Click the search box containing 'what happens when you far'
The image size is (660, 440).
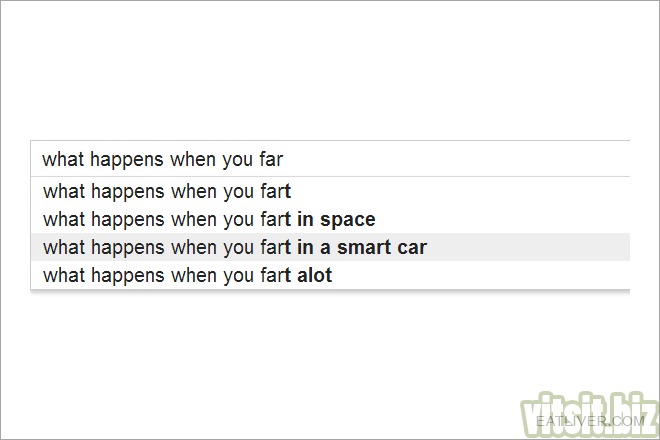pyautogui.click(x=330, y=159)
